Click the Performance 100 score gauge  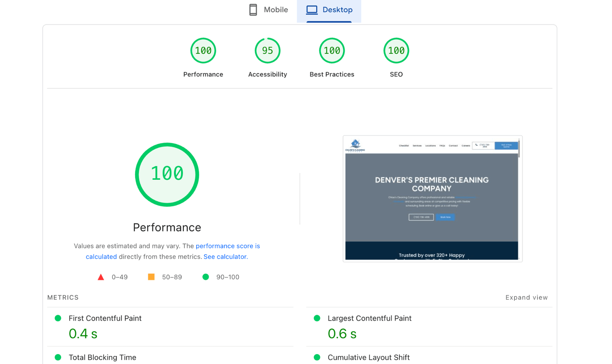pos(203,51)
